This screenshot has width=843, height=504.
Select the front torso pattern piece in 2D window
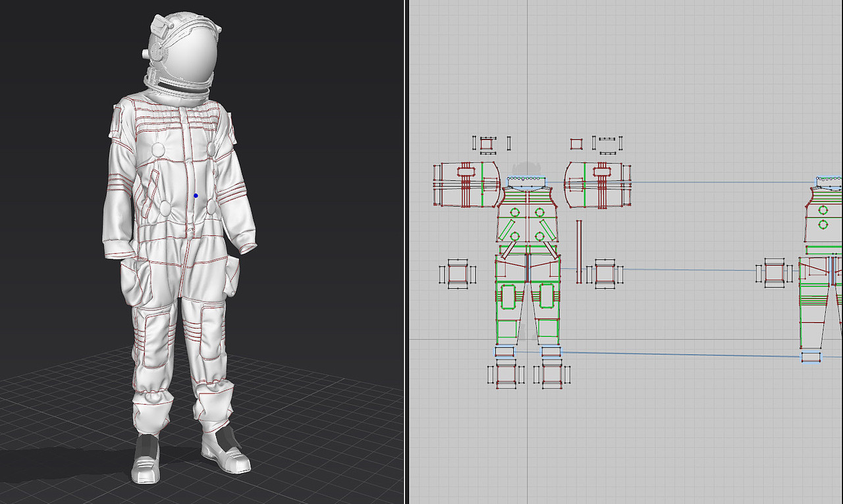pos(528,215)
